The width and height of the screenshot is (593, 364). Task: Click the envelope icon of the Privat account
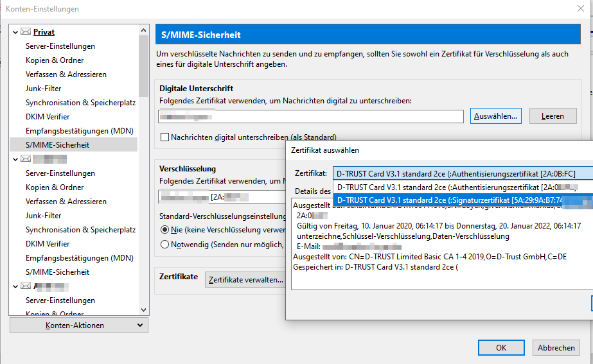tap(26, 31)
